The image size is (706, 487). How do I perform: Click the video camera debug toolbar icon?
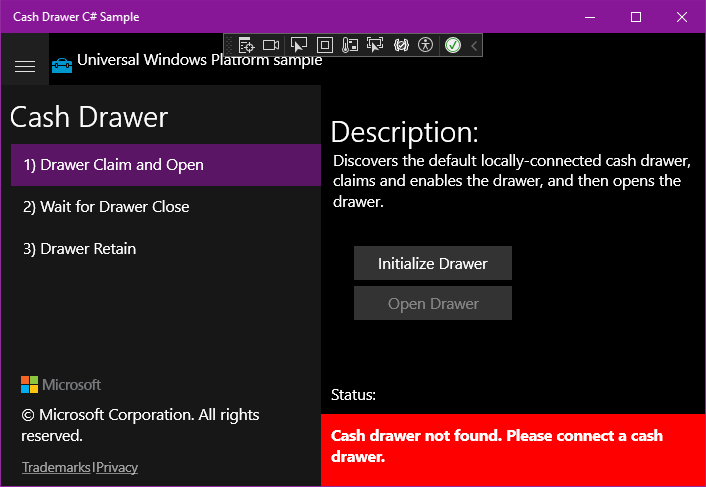coord(271,45)
